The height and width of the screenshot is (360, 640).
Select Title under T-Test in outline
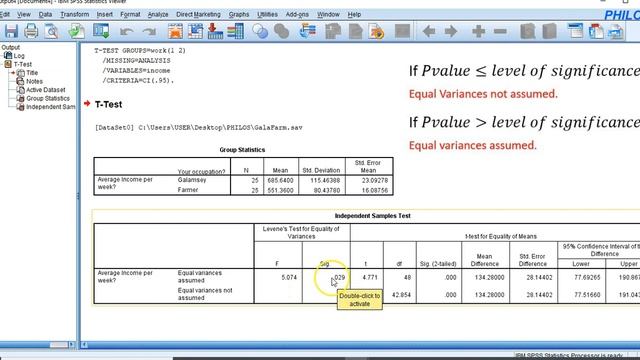click(x=32, y=73)
